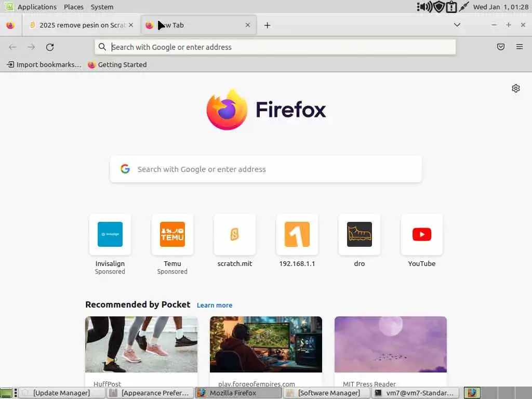Click the network connection tray icon

tap(463, 7)
